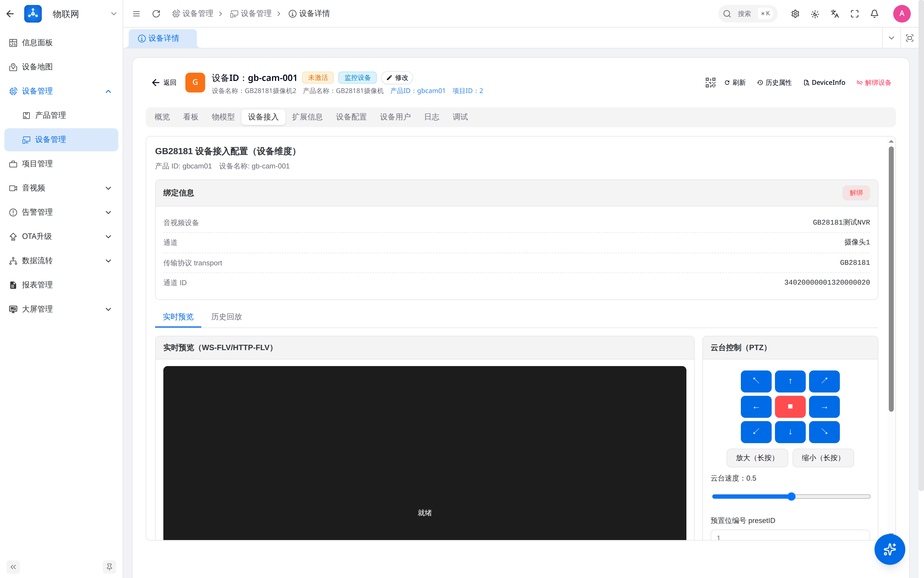Click the IoT app logo icon
Image resolution: width=924 pixels, height=578 pixels.
coord(33,14)
